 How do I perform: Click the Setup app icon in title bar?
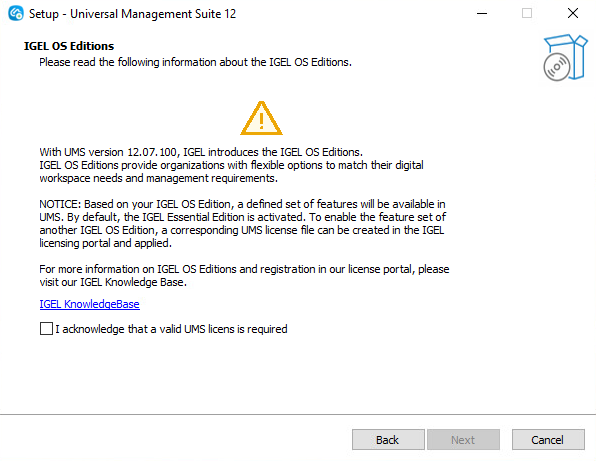pos(16,13)
